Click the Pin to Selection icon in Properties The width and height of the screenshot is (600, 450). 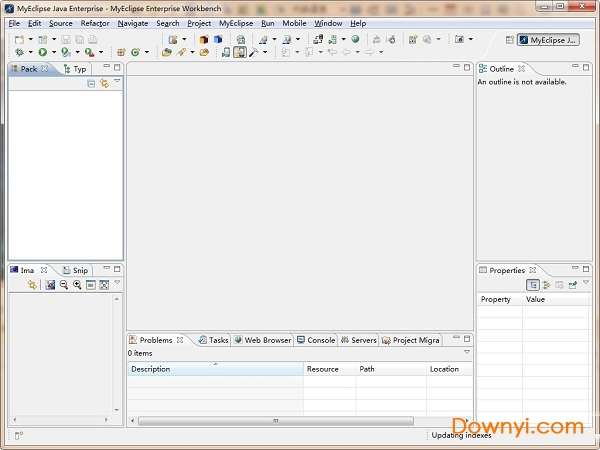click(573, 285)
